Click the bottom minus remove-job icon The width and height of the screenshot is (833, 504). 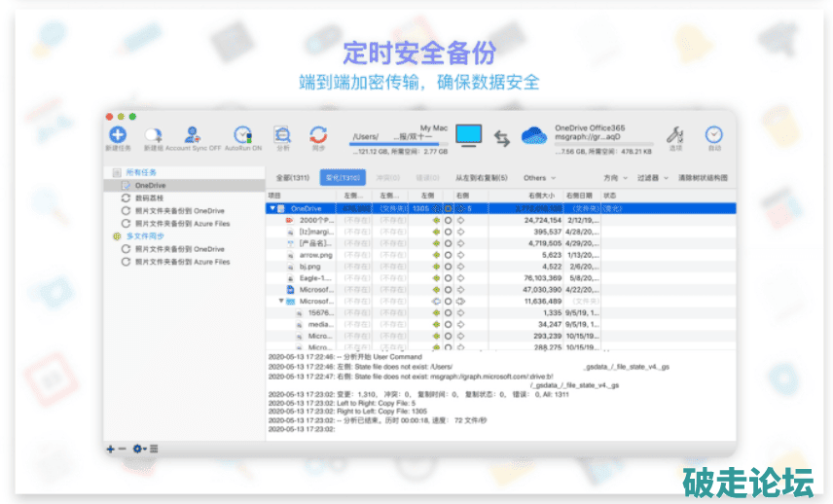(123, 449)
